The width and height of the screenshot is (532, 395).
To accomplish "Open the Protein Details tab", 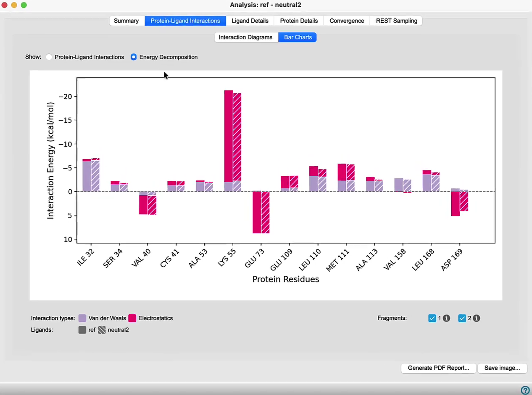I will point(299,21).
